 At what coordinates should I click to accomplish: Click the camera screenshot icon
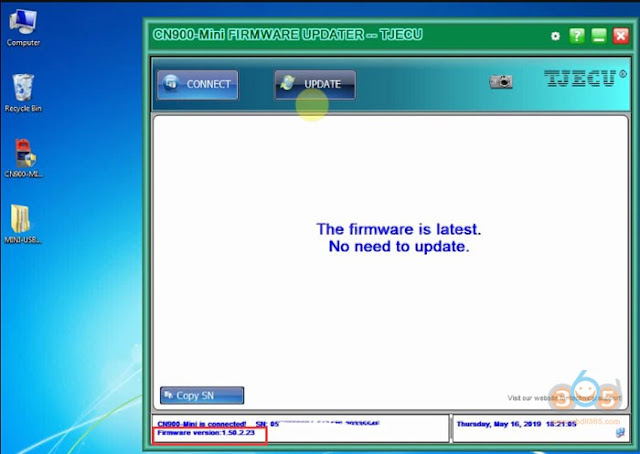[501, 81]
